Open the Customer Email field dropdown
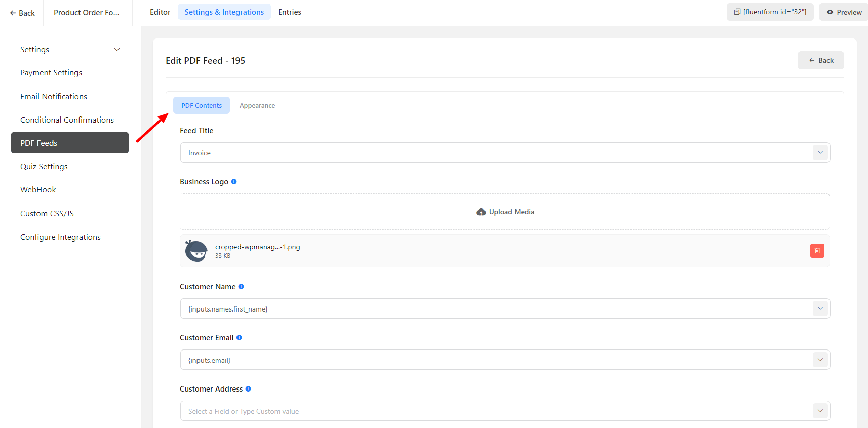 (820, 360)
